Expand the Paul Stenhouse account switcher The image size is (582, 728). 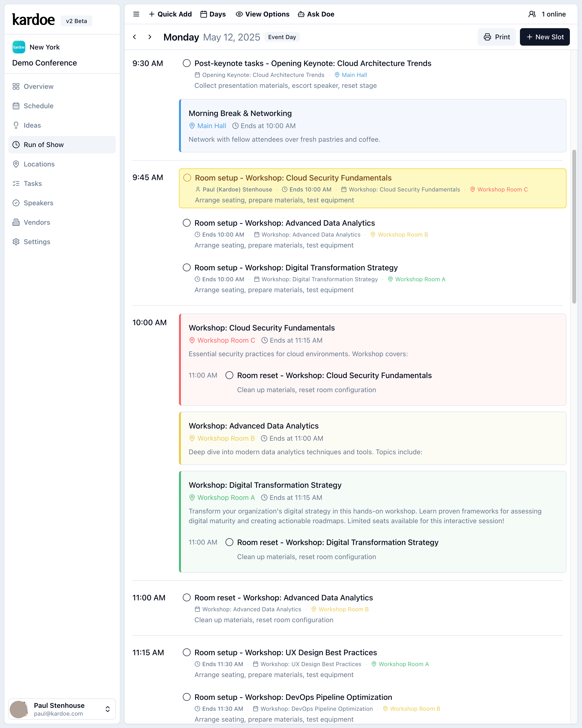(108, 709)
